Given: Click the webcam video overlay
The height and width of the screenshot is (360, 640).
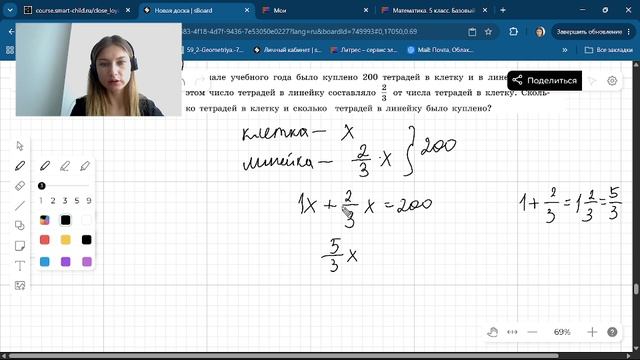Looking at the screenshot, I should [99, 69].
